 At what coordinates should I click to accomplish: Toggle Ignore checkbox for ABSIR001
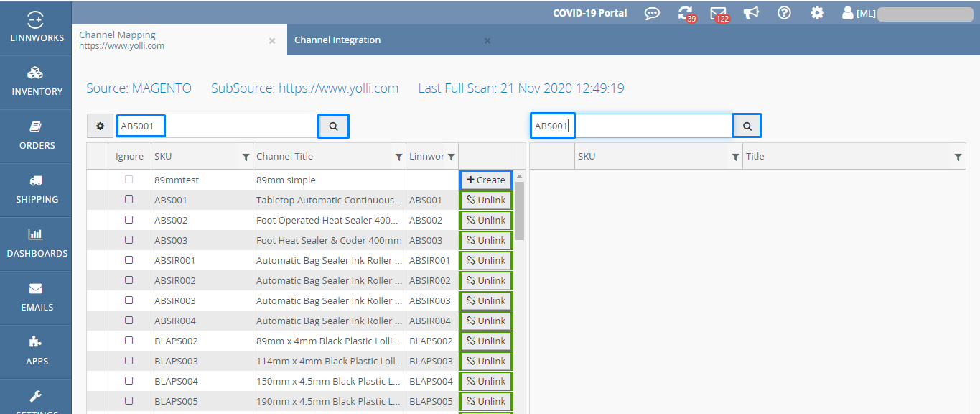129,260
